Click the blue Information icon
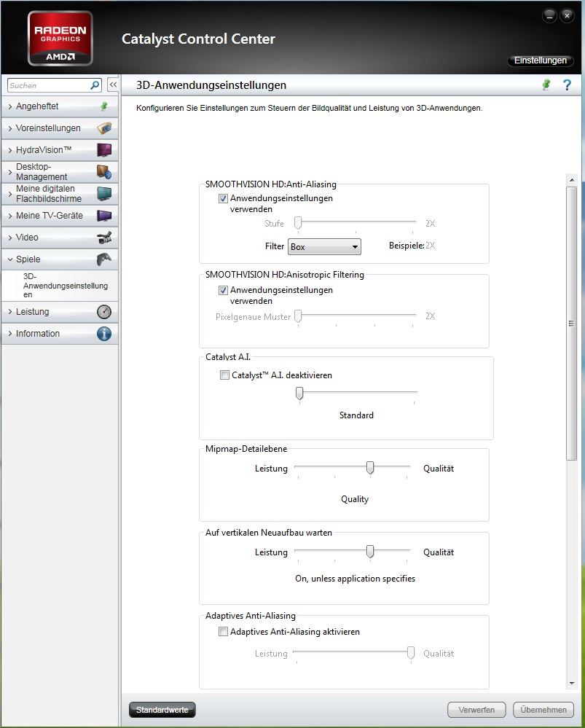The height and width of the screenshot is (728, 585). (x=104, y=333)
